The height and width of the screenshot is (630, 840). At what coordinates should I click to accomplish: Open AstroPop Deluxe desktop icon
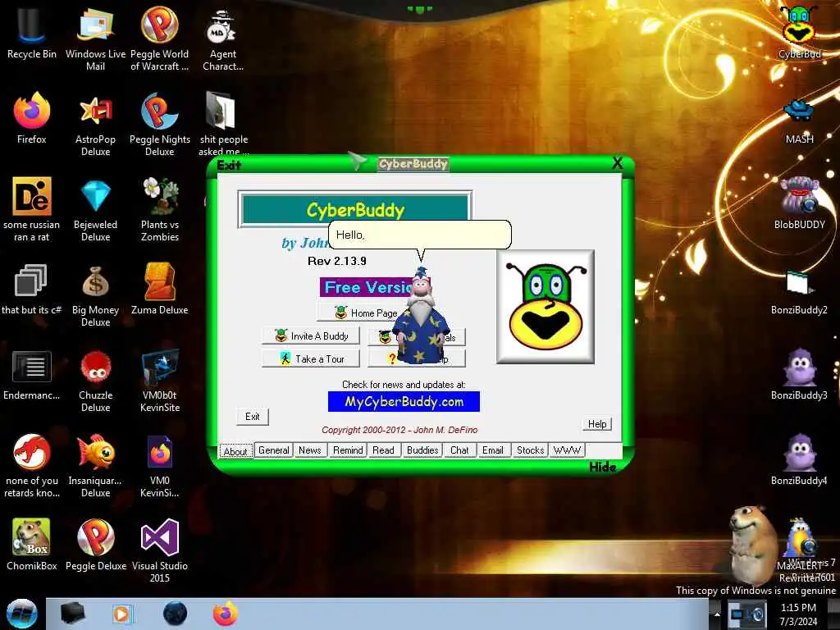(x=95, y=125)
